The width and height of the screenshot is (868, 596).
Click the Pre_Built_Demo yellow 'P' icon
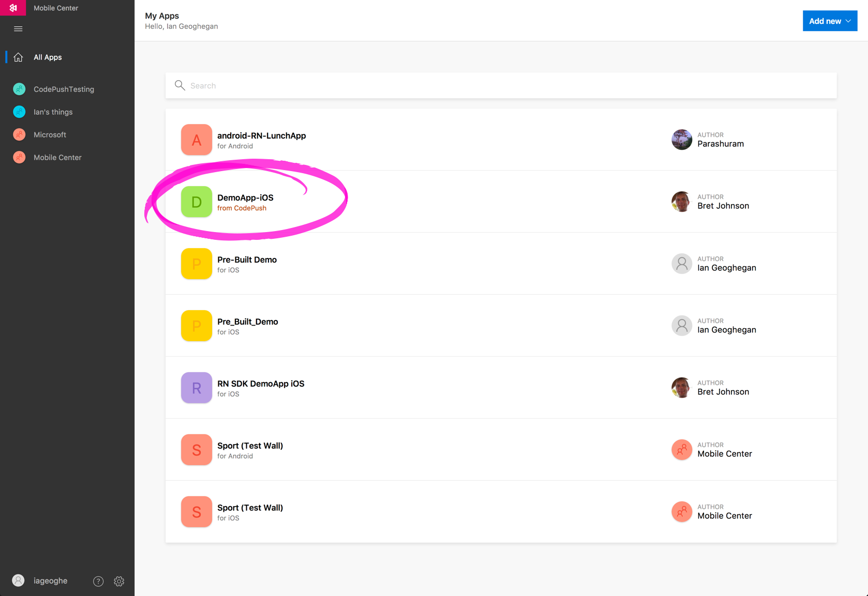(197, 326)
